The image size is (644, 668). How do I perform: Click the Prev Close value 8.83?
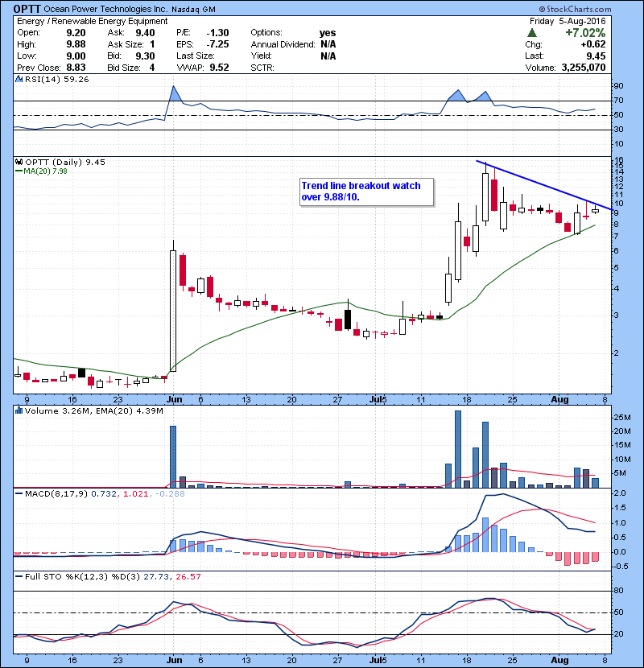(x=76, y=68)
